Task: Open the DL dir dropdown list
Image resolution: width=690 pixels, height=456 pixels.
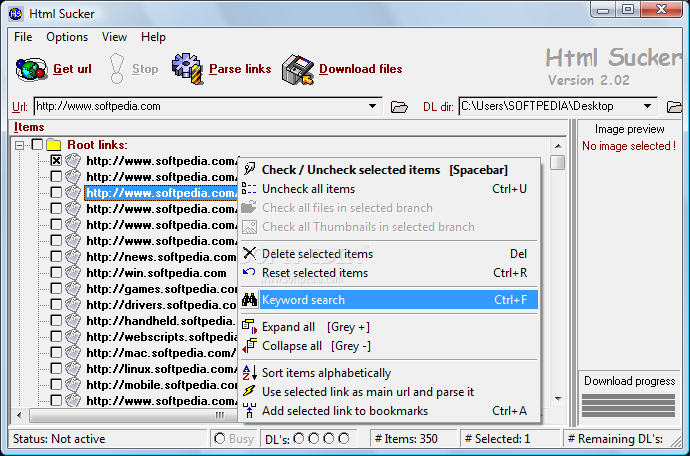Action: (647, 106)
